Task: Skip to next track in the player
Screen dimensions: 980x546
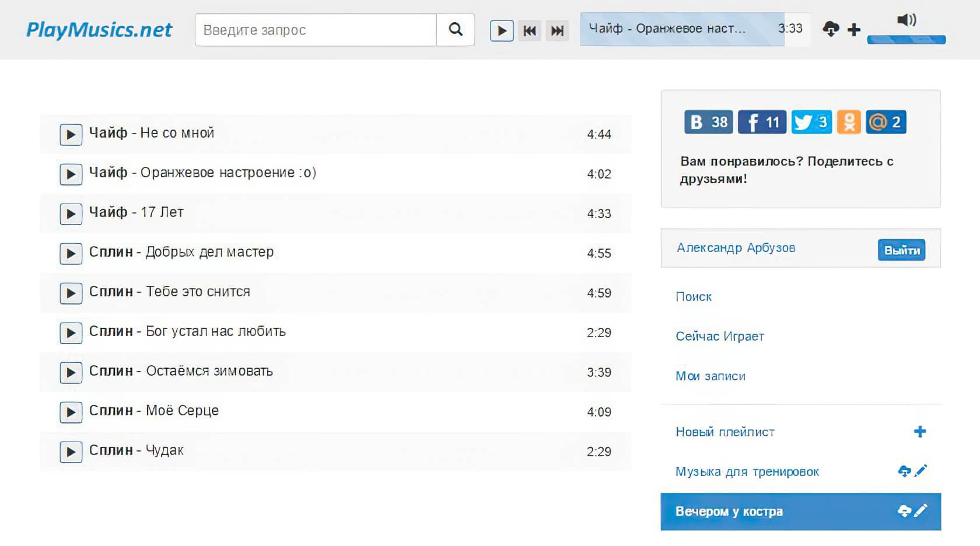Action: (557, 30)
